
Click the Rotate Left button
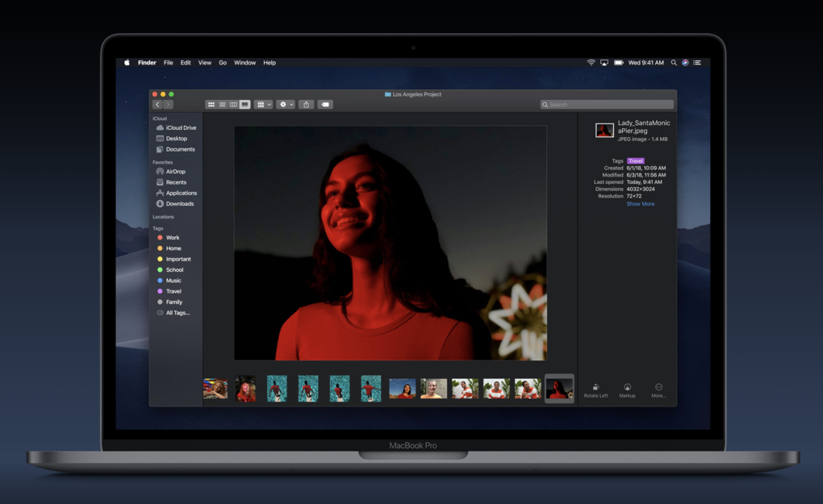pos(595,391)
